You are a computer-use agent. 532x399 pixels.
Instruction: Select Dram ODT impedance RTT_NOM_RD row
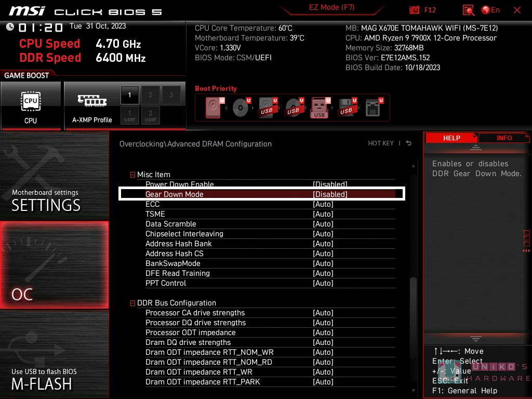tap(270, 362)
